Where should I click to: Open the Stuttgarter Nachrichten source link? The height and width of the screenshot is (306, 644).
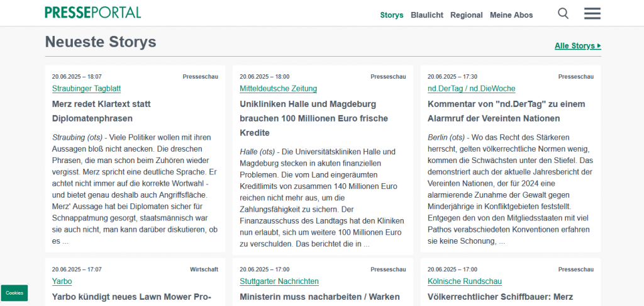(x=279, y=281)
